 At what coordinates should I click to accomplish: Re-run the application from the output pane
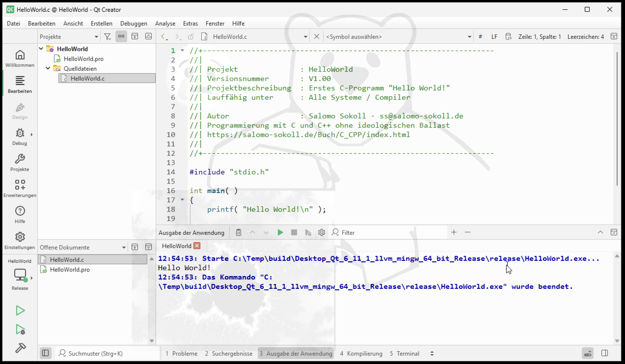point(280,232)
